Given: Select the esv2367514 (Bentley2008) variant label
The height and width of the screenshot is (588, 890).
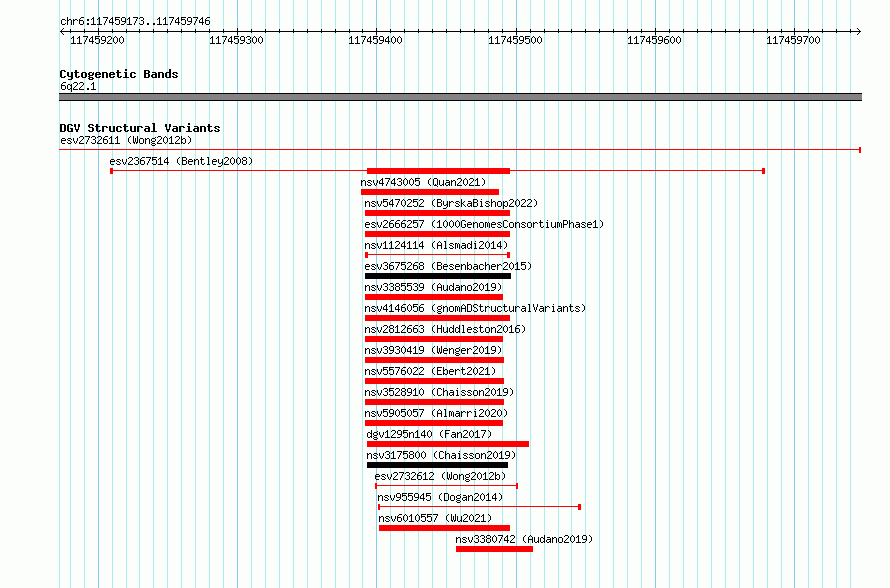Looking at the screenshot, I should [x=181, y=161].
